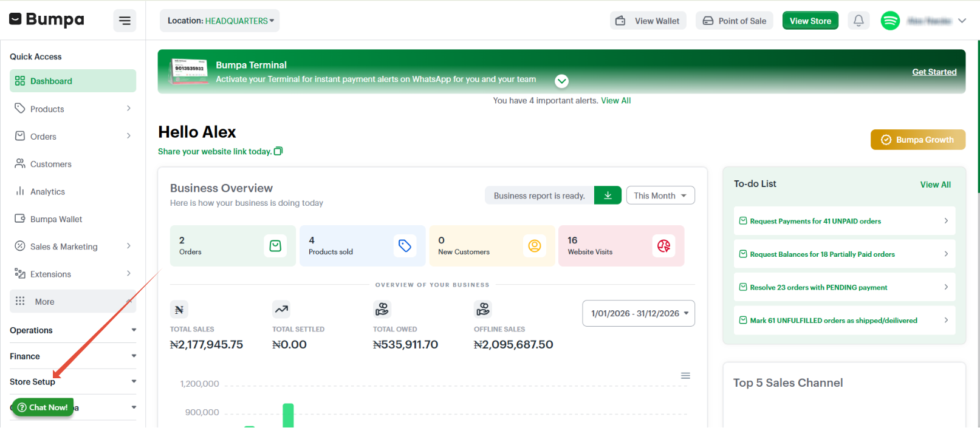Click the More menu item
Screen dimensions: 980x428
pyautogui.click(x=73, y=301)
